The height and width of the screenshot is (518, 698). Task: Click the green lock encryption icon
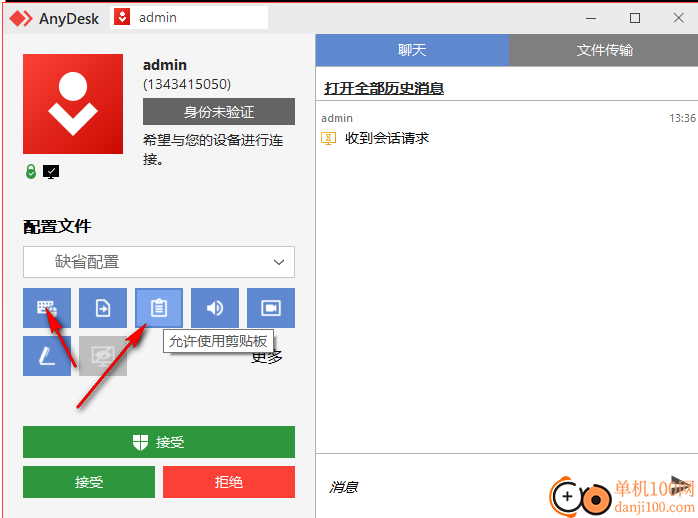coord(31,171)
